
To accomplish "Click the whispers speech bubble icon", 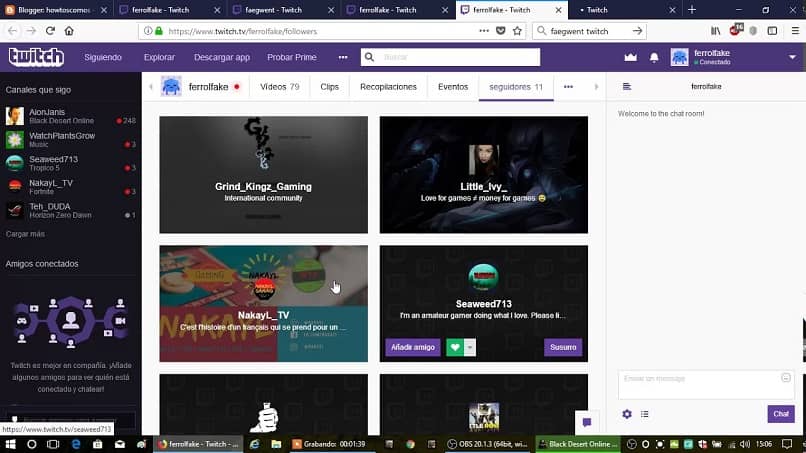I will 587,423.
